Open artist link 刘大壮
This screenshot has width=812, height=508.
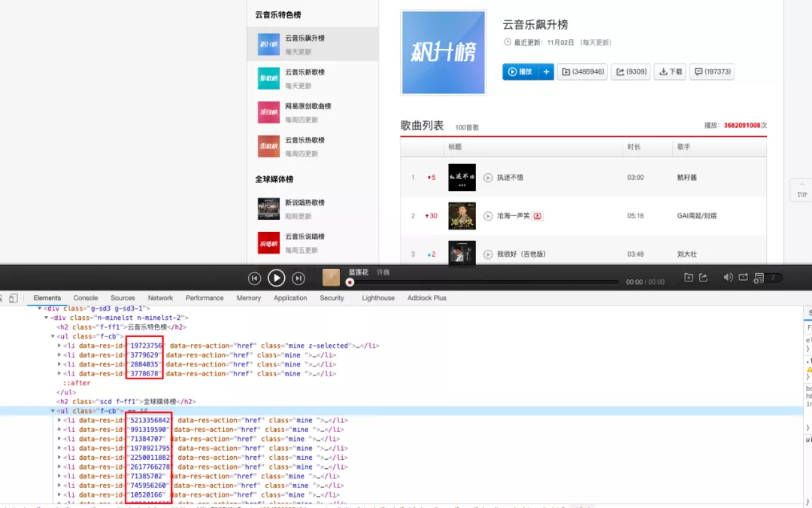coord(686,254)
